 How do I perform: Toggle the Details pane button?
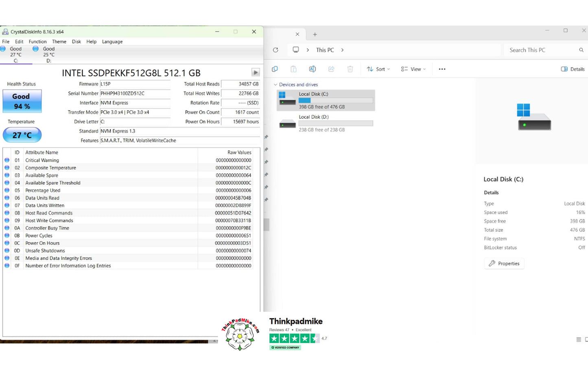(x=573, y=69)
